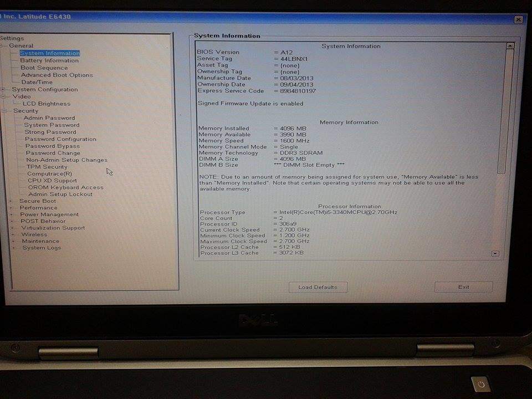The image size is (532, 399).
Task: Select CPU XD Support
Action: click(52, 181)
